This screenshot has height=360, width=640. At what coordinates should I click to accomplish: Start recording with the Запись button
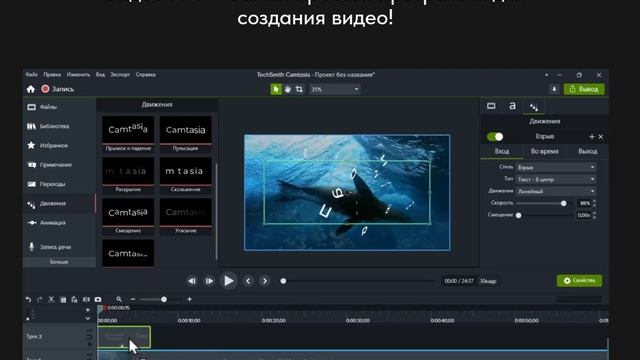(58, 89)
